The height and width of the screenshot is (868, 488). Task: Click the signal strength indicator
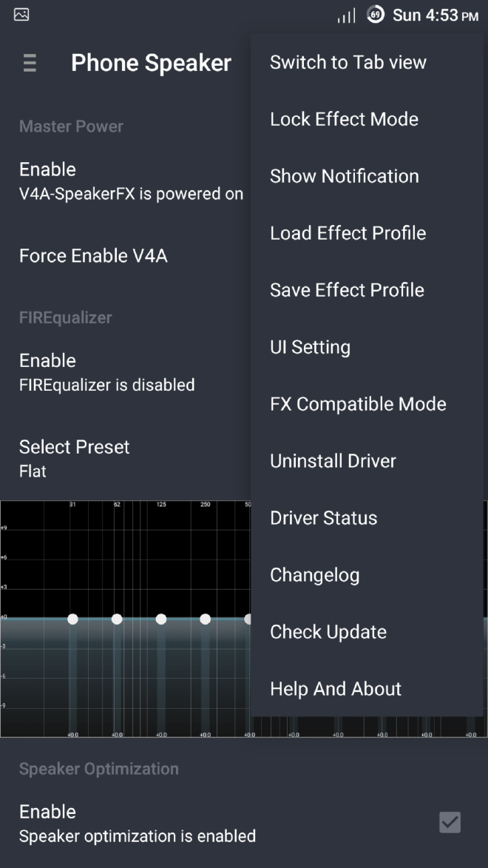pos(345,15)
